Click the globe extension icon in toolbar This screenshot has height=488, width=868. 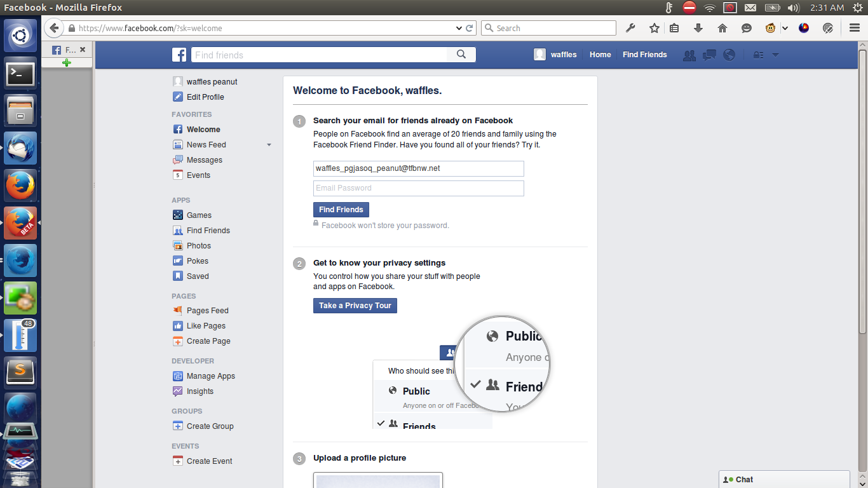pyautogui.click(x=828, y=28)
